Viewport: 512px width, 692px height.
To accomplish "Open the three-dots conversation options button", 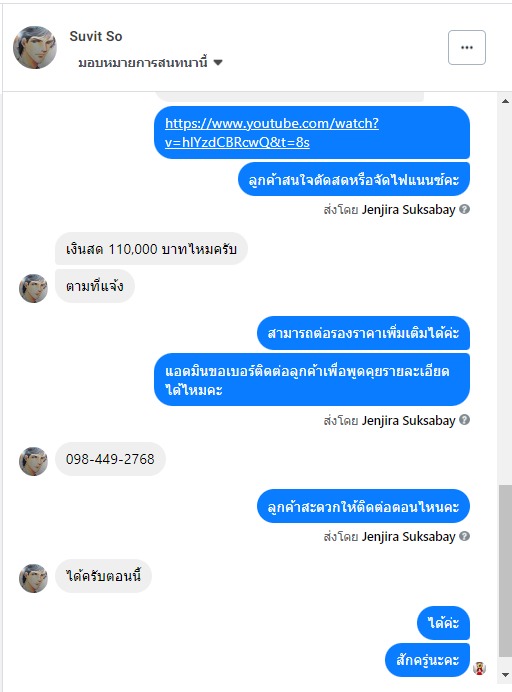I will 467,47.
